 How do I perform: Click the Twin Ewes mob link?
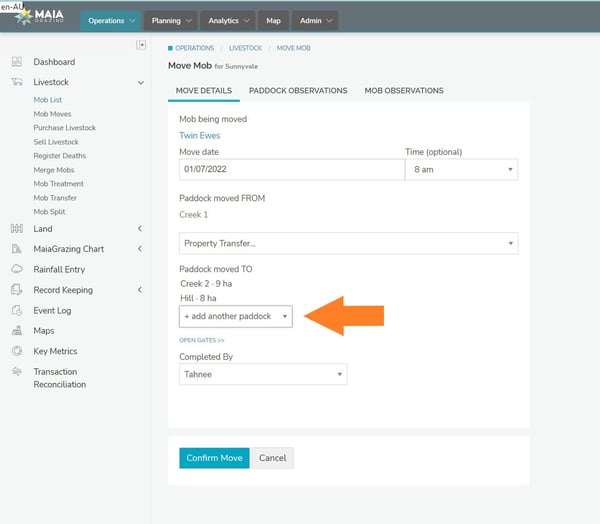(199, 136)
